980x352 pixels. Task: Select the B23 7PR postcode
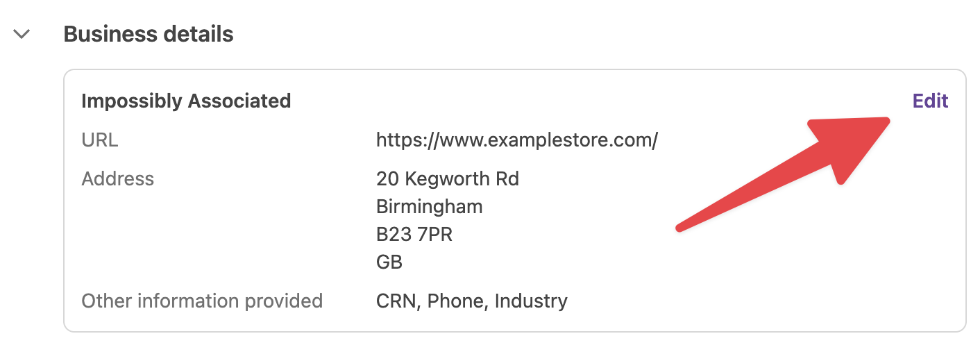click(414, 235)
